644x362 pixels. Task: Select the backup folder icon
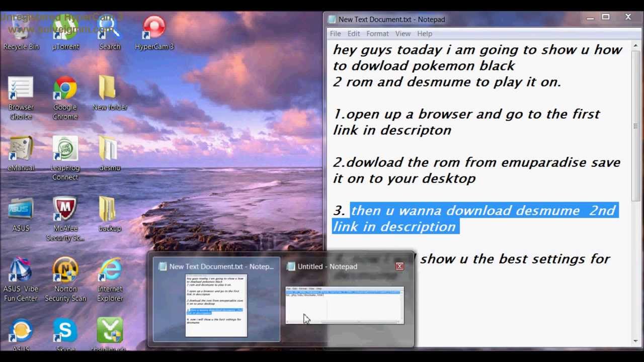coord(110,215)
